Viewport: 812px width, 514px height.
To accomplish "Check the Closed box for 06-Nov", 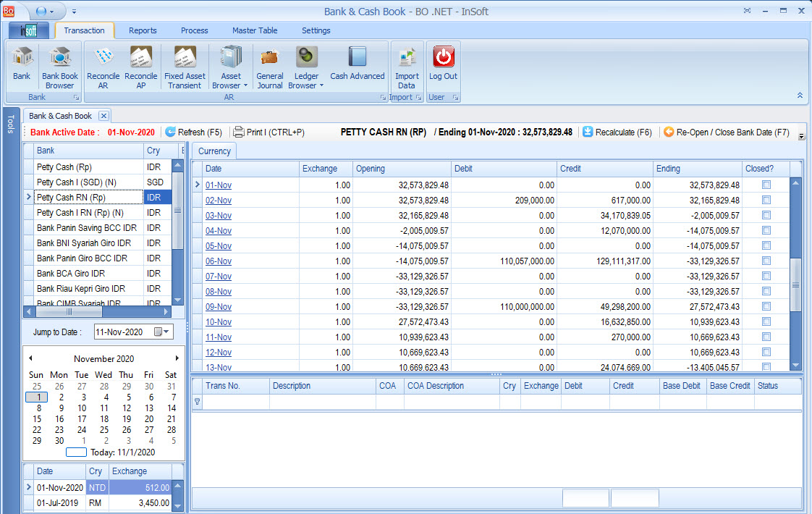I will tap(766, 261).
